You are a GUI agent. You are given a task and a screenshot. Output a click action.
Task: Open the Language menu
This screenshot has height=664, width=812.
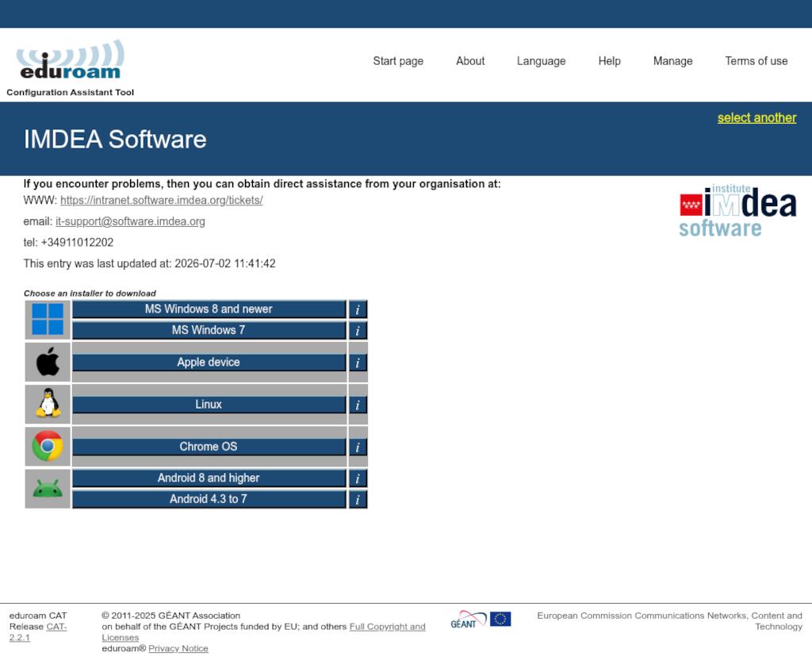(541, 61)
